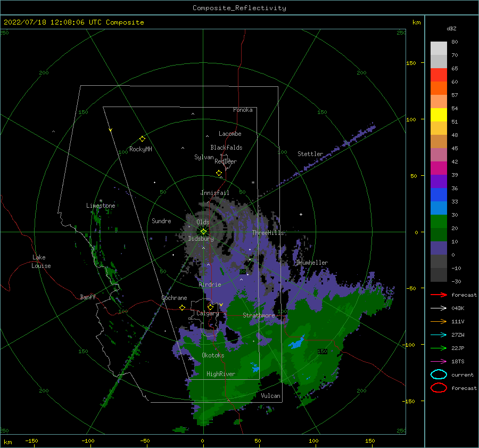Click the RockyMH label
This screenshot has width=479, height=448.
141,149
